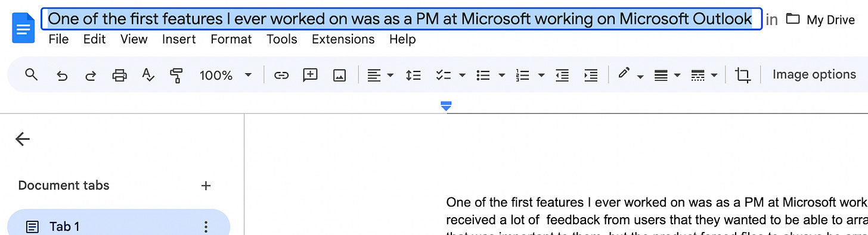Open the 100% zoom dropdown
Screen dimensions: 868x235
click(225, 76)
